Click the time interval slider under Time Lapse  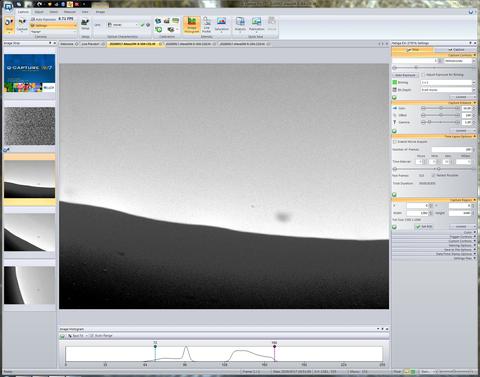coord(434,169)
